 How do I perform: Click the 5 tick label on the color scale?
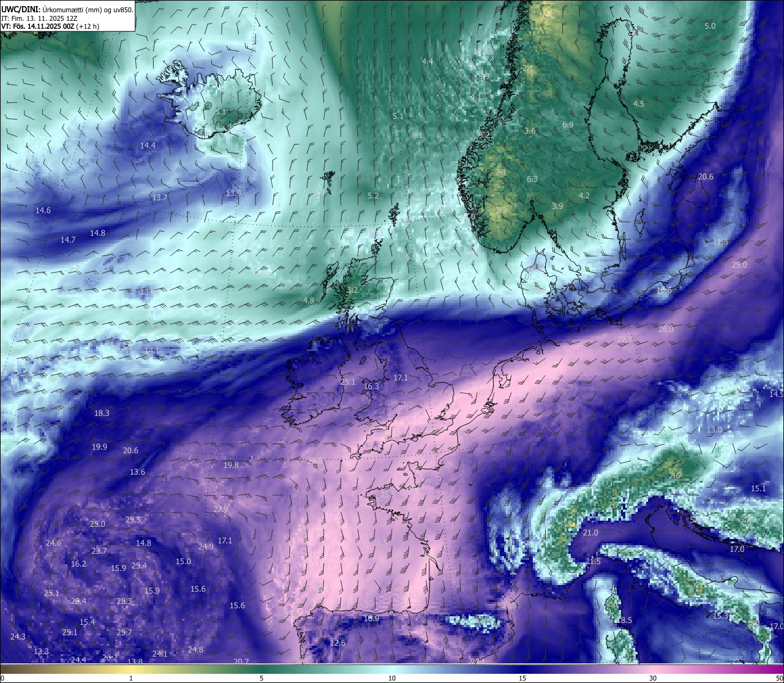click(262, 678)
